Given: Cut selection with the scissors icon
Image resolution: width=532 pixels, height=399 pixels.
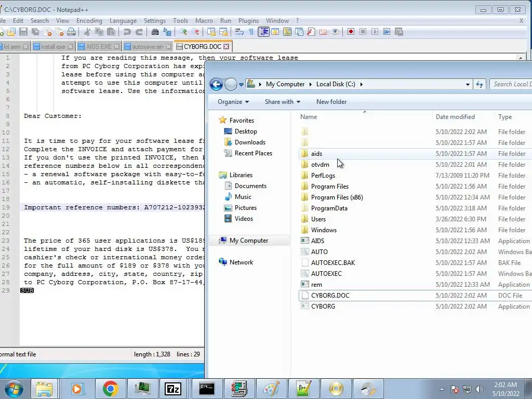Looking at the screenshot, I should tap(87, 32).
